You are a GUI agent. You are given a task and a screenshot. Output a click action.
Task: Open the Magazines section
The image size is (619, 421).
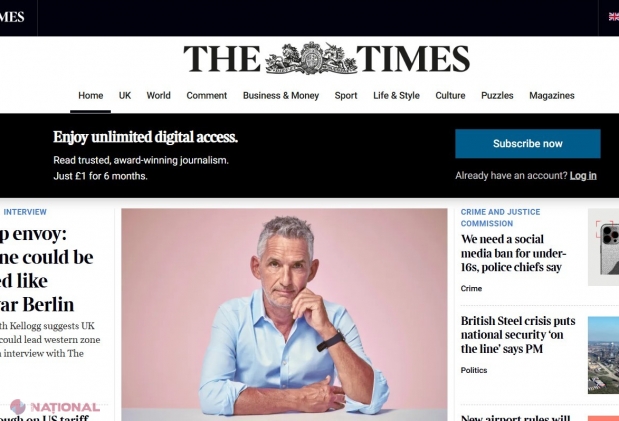551,96
